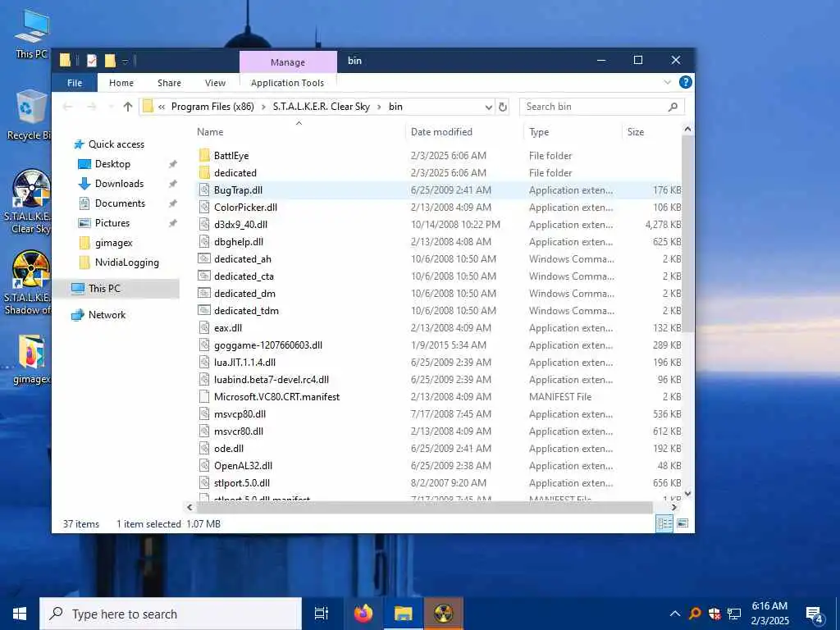
Task: Switch to Details view layout button
Action: tap(664, 523)
